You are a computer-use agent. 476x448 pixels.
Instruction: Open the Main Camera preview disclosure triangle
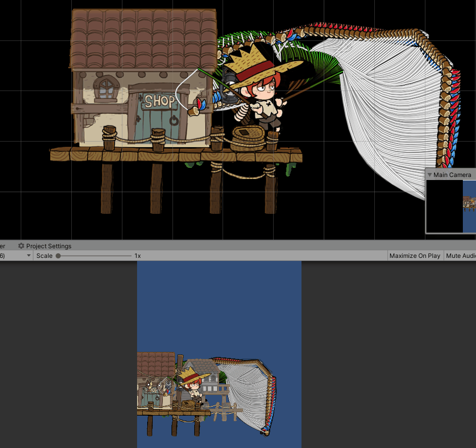[x=429, y=174]
